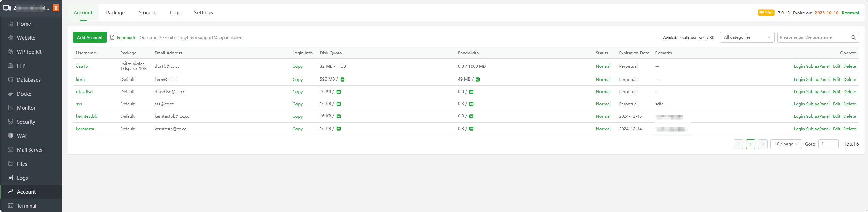Click the Renewal link
The image size is (868, 212).
tap(850, 13)
